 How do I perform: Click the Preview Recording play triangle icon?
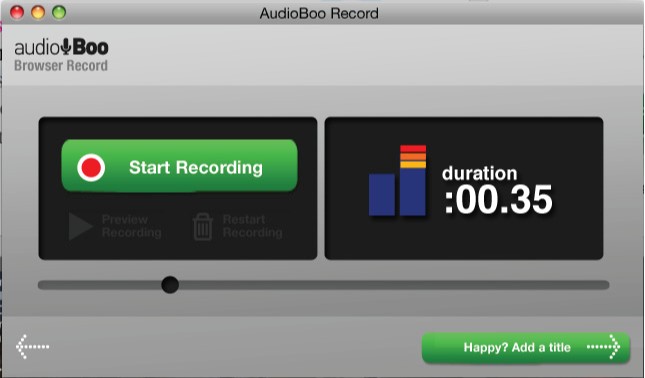tap(81, 226)
